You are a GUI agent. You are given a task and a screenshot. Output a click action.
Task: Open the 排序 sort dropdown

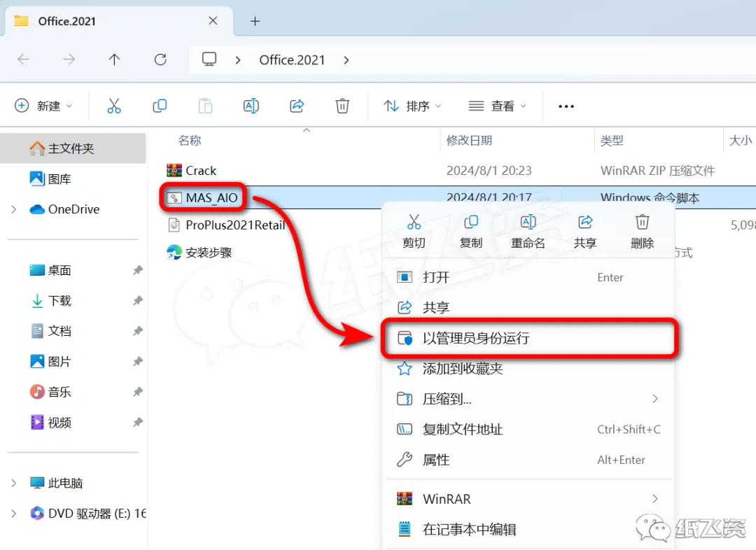click(x=412, y=106)
